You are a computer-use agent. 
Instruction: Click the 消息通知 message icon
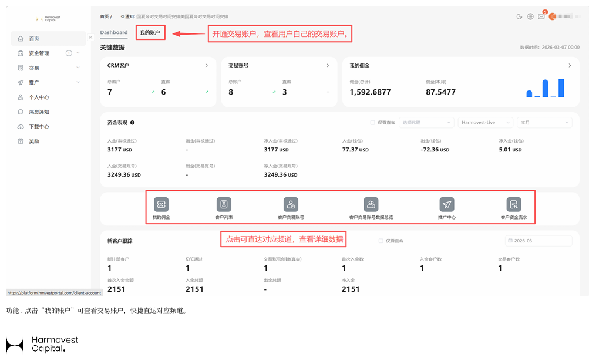21,112
